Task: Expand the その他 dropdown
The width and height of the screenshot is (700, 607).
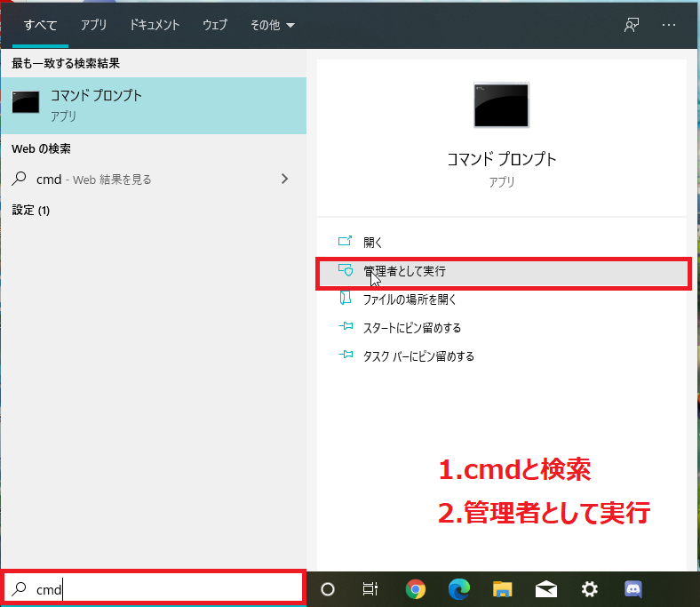Action: point(272,25)
